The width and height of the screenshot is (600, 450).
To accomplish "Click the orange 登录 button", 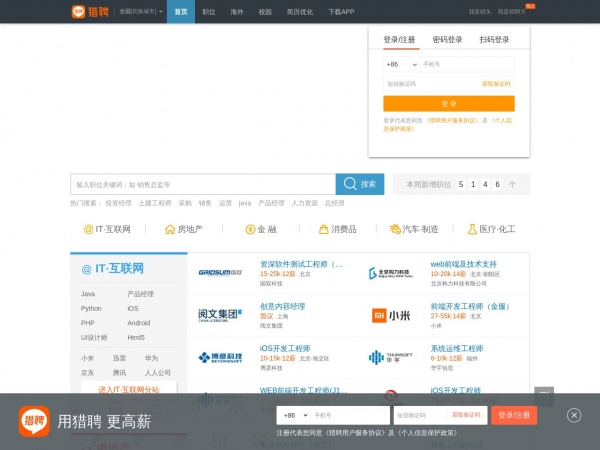I will [449, 104].
